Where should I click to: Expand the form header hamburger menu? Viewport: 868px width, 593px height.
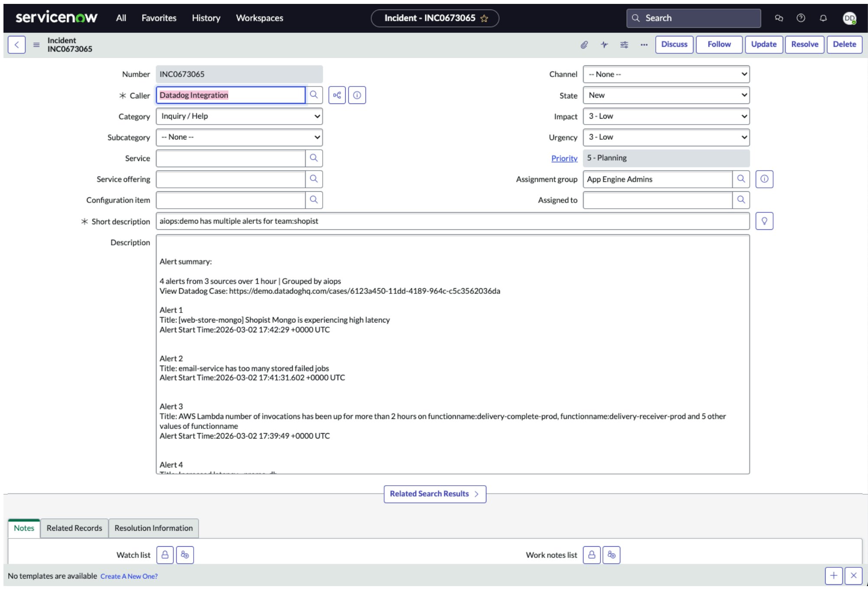37,45
